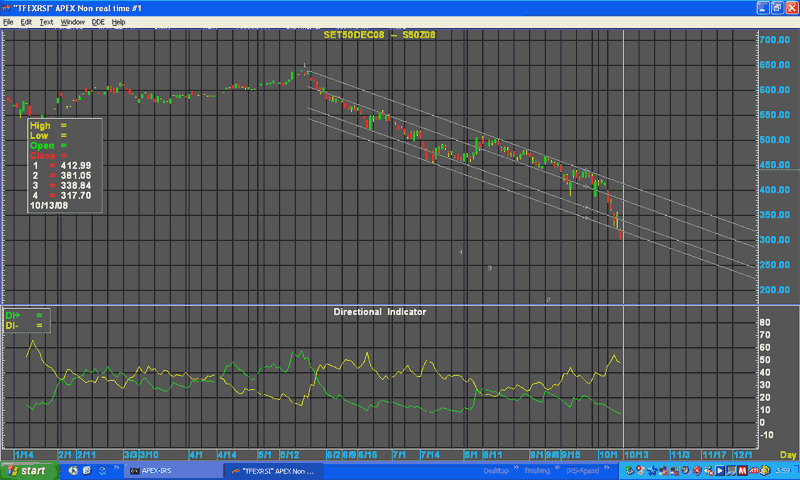The height and width of the screenshot is (480, 800).
Task: Open the finishing toolbar on taskbar
Action: [x=537, y=471]
